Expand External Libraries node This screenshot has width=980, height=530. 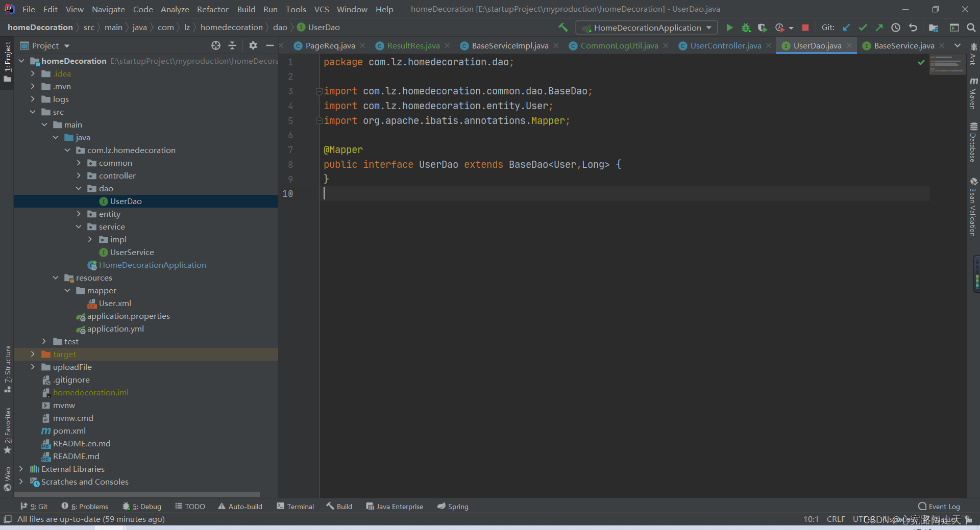[x=21, y=469]
